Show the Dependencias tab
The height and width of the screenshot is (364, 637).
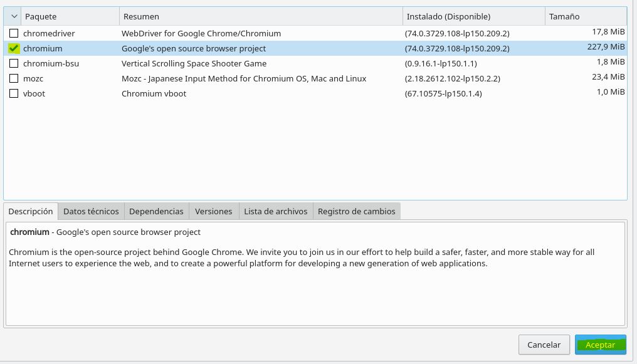pyautogui.click(x=156, y=211)
